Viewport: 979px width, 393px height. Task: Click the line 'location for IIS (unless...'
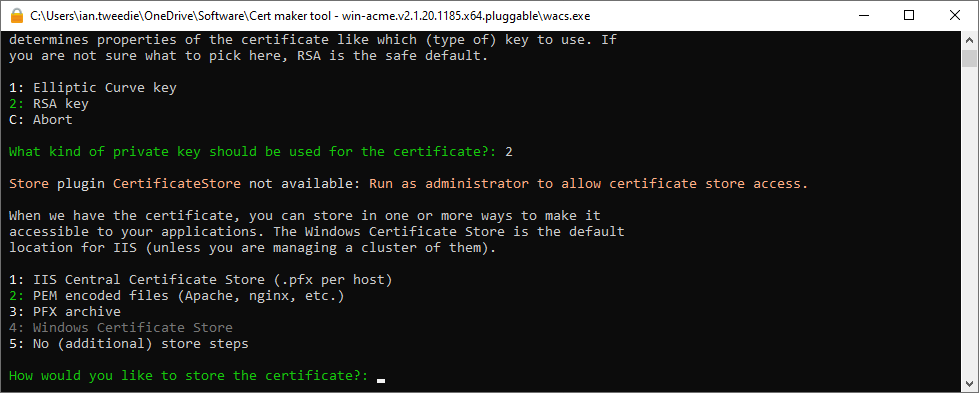[x=253, y=247]
